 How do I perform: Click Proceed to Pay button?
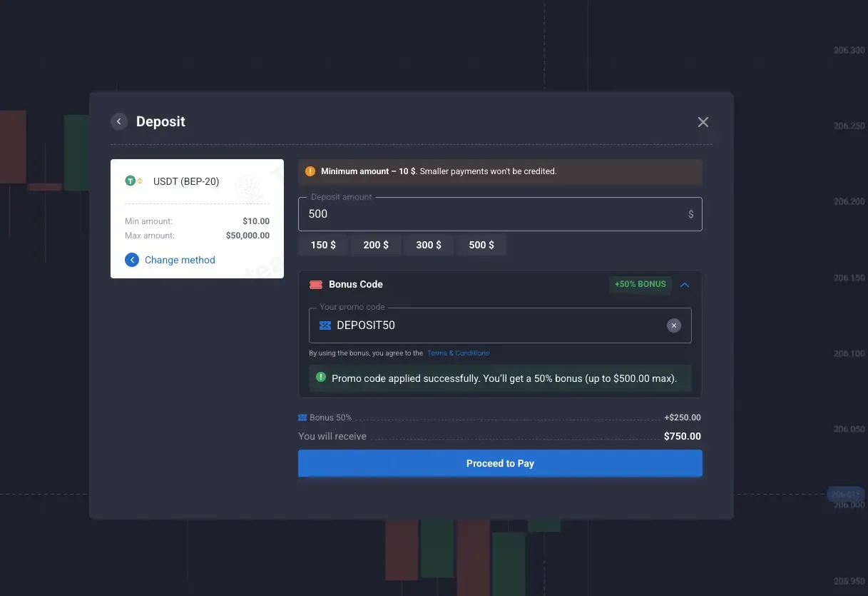point(500,463)
